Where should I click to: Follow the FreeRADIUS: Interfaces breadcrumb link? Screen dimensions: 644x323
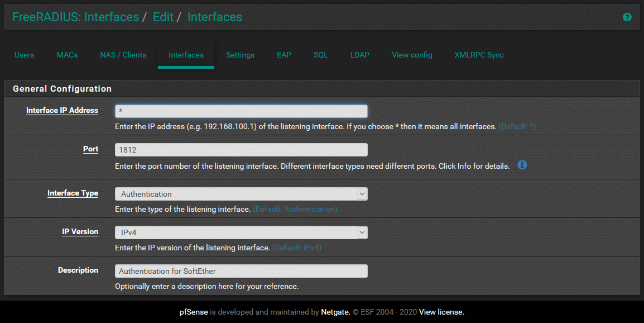75,17
